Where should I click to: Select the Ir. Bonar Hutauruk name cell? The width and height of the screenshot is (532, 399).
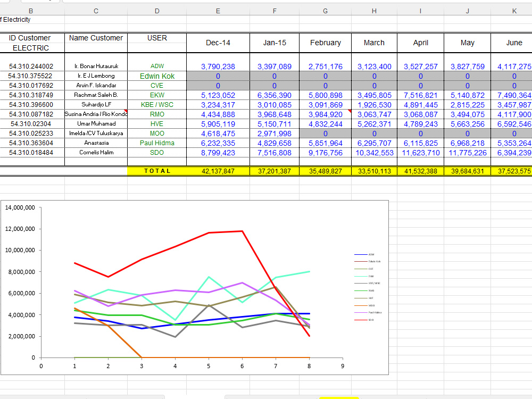coord(96,66)
